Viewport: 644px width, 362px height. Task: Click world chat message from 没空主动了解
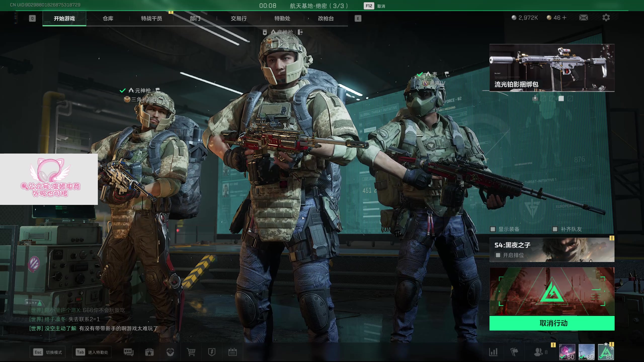[x=94, y=328]
